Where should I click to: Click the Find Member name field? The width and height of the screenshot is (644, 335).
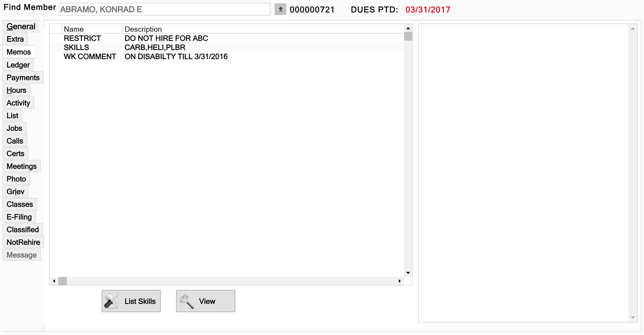tap(165, 9)
